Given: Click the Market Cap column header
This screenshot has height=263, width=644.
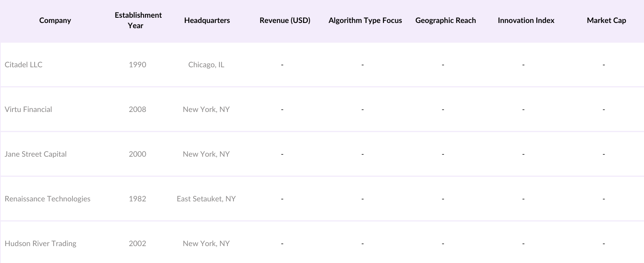Looking at the screenshot, I should coord(606,21).
